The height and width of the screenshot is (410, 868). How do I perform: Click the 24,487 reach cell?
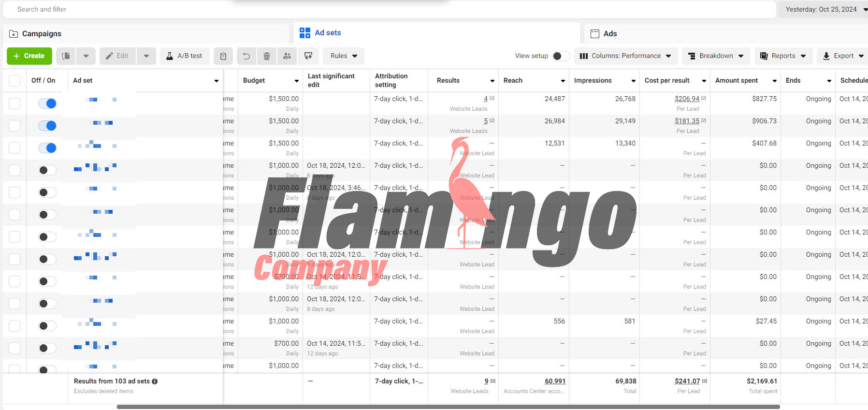(554, 99)
